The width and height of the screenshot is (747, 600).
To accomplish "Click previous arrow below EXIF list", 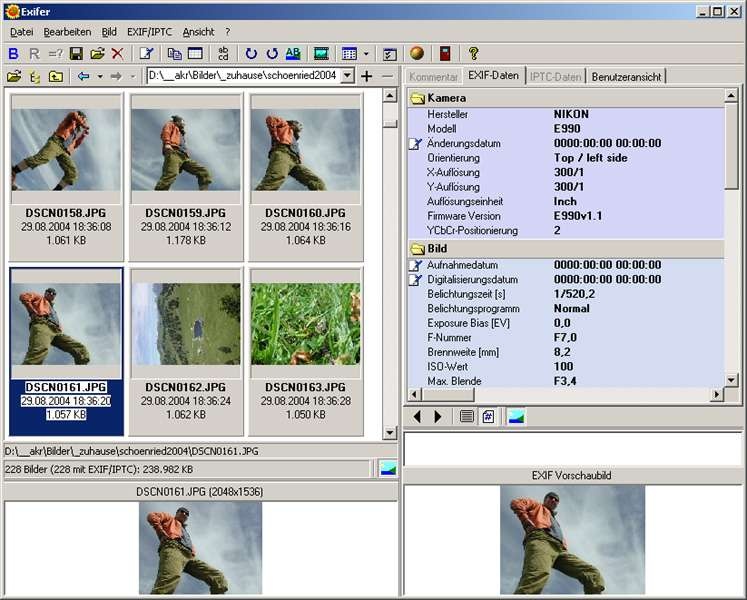I will (417, 416).
